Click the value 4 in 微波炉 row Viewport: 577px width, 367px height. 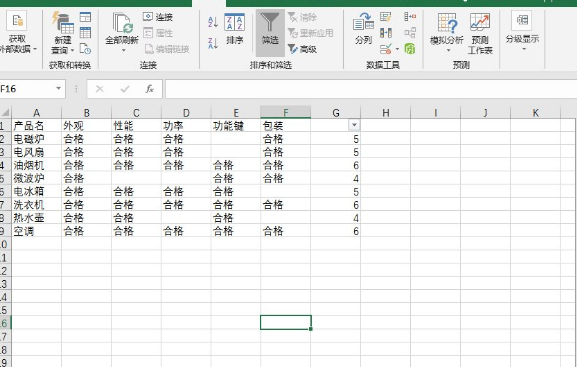tap(336, 179)
